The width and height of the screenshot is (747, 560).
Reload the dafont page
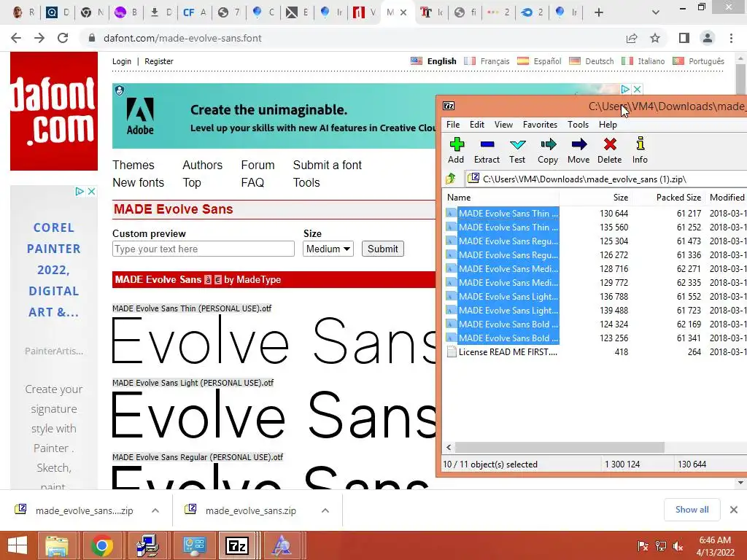[x=63, y=38]
